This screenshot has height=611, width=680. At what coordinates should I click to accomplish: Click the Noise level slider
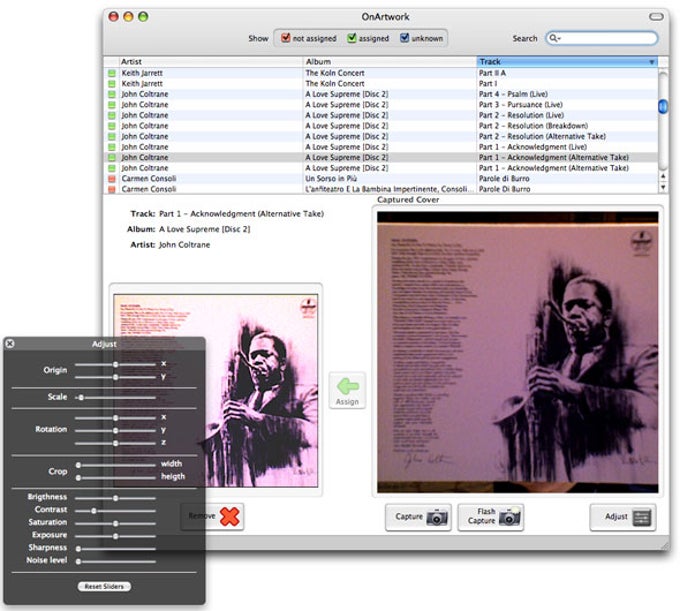(x=115, y=561)
